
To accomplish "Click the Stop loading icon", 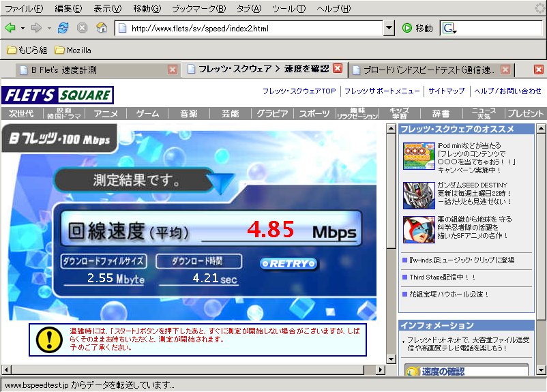I will [x=82, y=27].
